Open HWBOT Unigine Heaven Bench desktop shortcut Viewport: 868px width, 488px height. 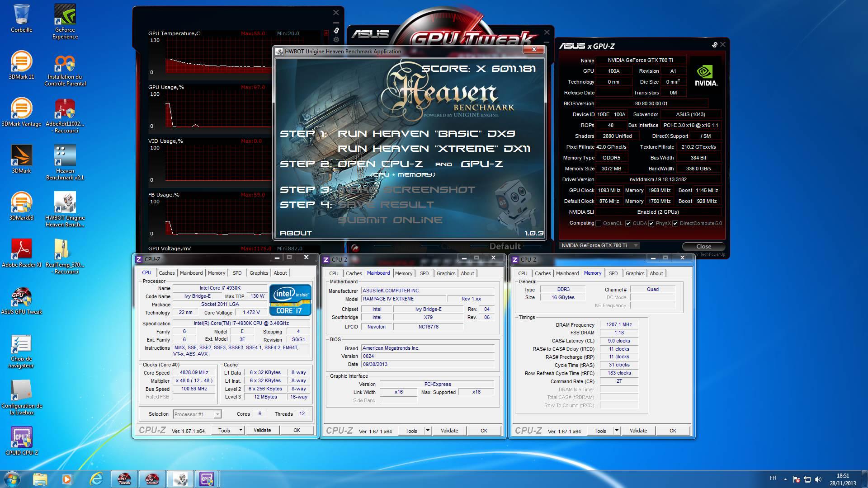coord(65,210)
